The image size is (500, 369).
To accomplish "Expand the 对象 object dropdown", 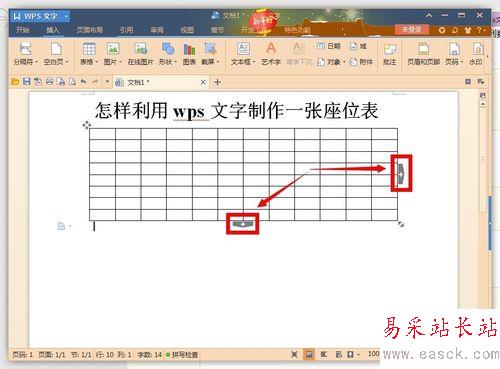I will click(344, 62).
